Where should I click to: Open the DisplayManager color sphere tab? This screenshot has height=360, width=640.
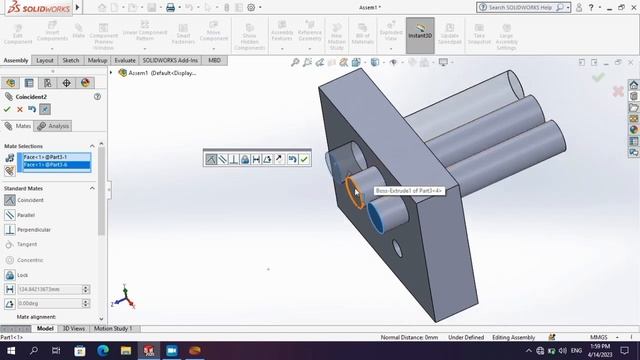(85, 83)
